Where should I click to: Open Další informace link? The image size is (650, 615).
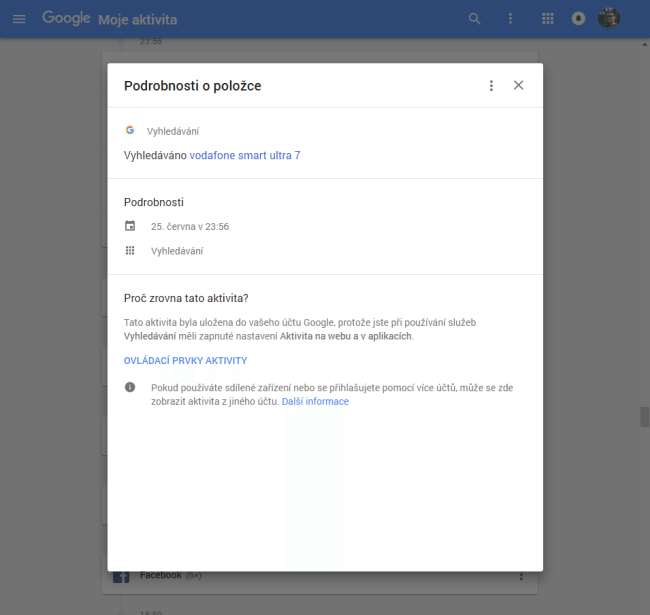[315, 402]
